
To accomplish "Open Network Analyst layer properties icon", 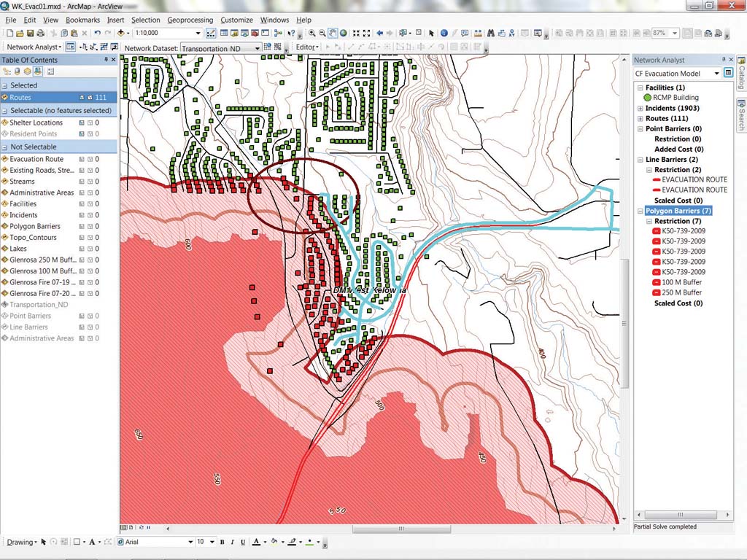I will [x=728, y=73].
